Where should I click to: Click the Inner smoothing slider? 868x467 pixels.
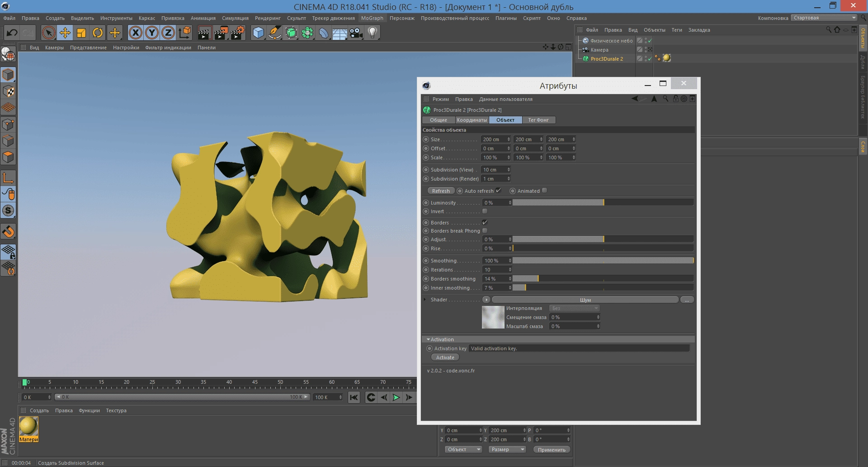[x=603, y=288]
